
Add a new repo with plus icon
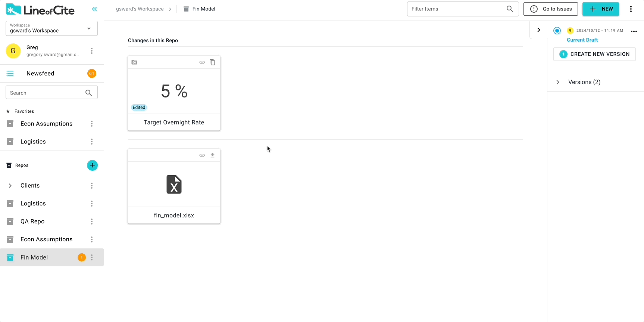92,165
